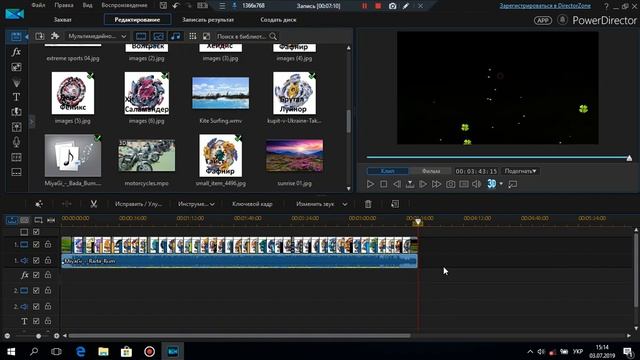Toggle the 3D mode button in preview
This screenshot has height=360, width=640.
click(491, 184)
